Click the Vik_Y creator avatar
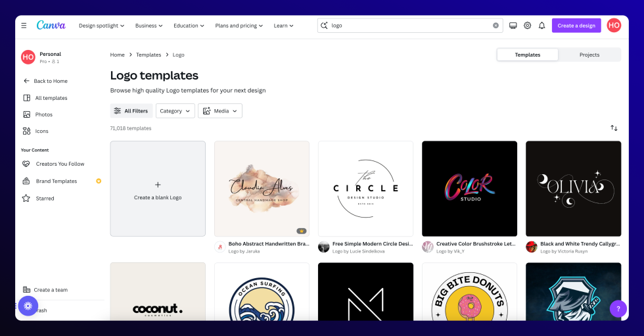The height and width of the screenshot is (336, 644). 428,247
